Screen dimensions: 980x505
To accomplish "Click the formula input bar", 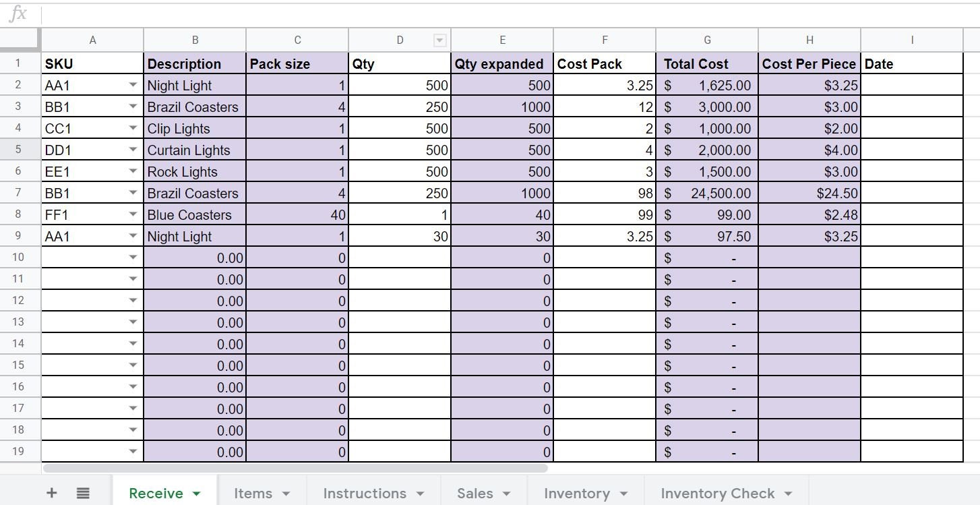I will (x=472, y=13).
